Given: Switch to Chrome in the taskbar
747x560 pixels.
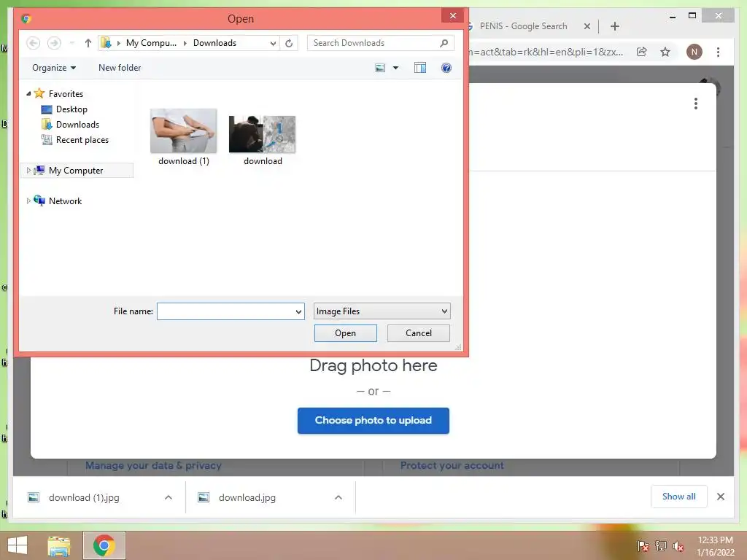Looking at the screenshot, I should (104, 545).
